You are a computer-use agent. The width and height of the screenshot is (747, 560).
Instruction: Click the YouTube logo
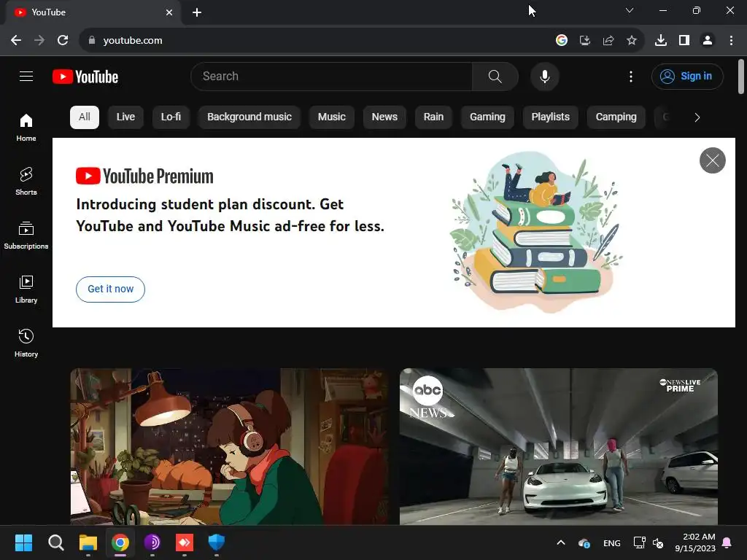click(x=85, y=77)
